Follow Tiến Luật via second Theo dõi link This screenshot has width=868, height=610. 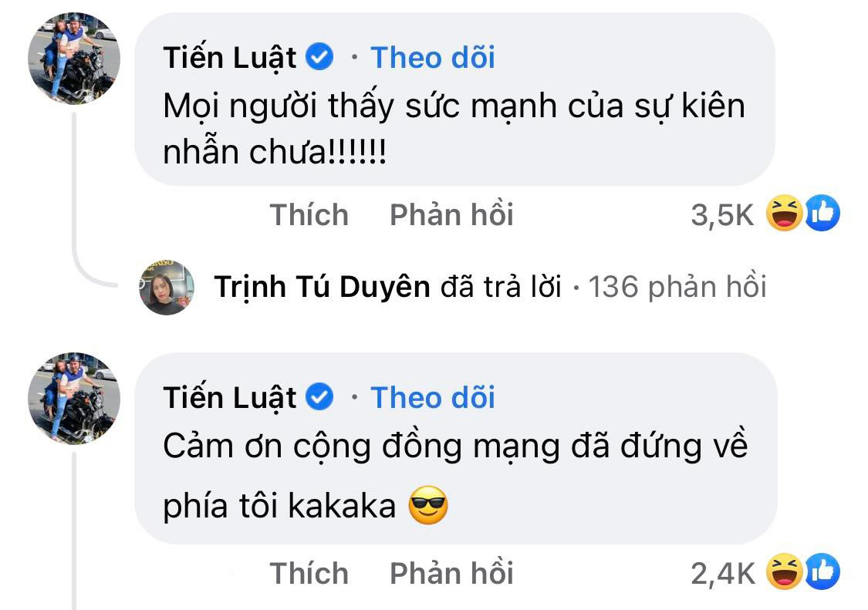coord(432,397)
